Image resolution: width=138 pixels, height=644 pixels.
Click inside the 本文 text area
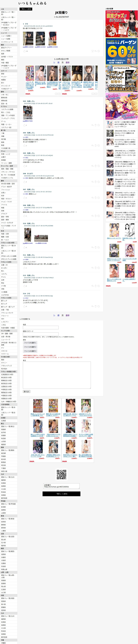pos(57,375)
